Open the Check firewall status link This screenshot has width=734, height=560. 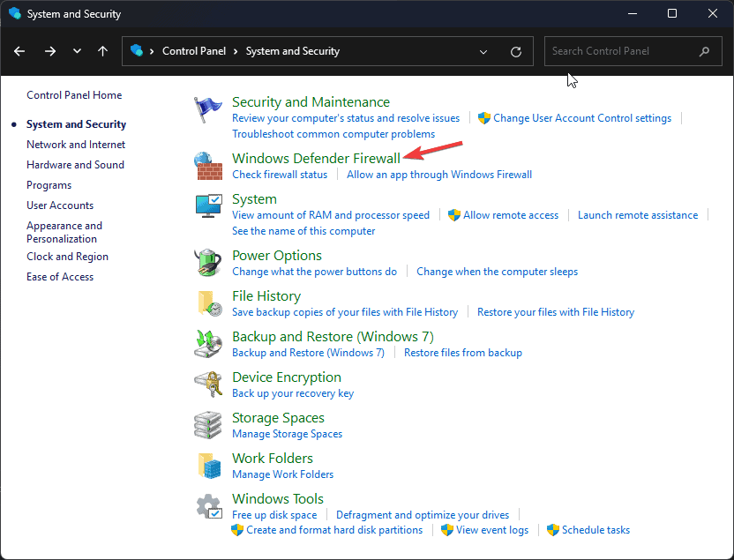click(280, 174)
